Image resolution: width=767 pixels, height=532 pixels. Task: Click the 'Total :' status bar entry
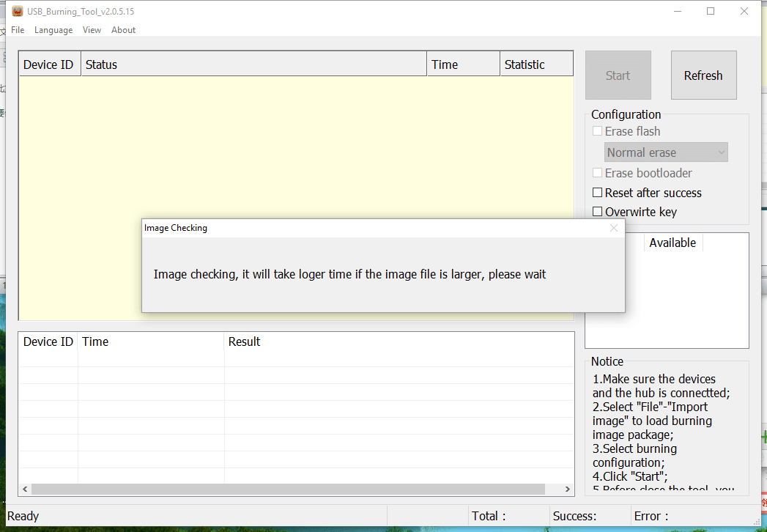(488, 516)
